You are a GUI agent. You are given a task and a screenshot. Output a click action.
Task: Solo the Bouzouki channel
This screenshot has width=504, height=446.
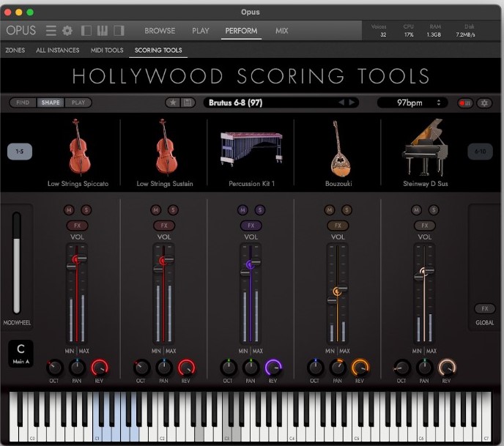click(346, 210)
